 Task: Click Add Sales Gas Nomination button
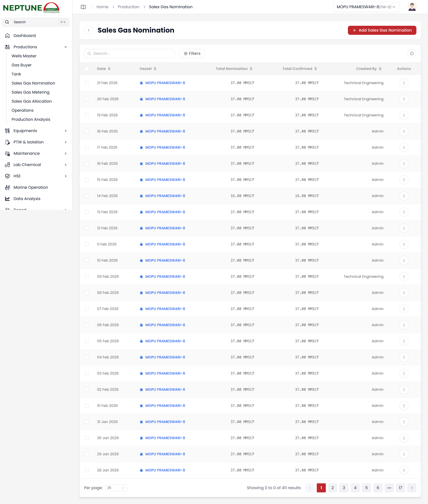pyautogui.click(x=382, y=30)
